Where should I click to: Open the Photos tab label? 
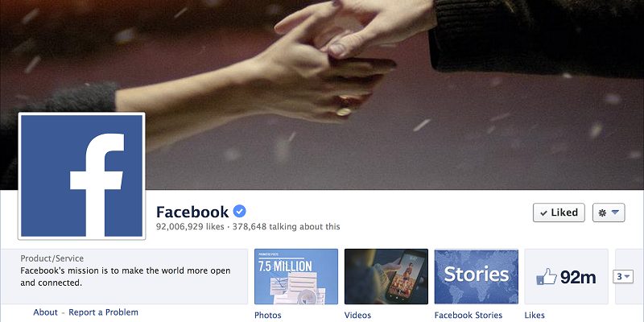(268, 315)
